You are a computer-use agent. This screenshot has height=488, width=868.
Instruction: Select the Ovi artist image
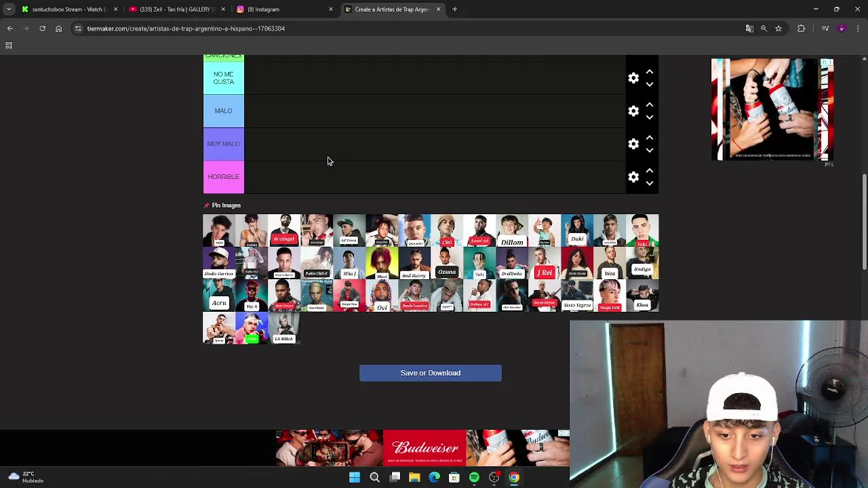[382, 296]
